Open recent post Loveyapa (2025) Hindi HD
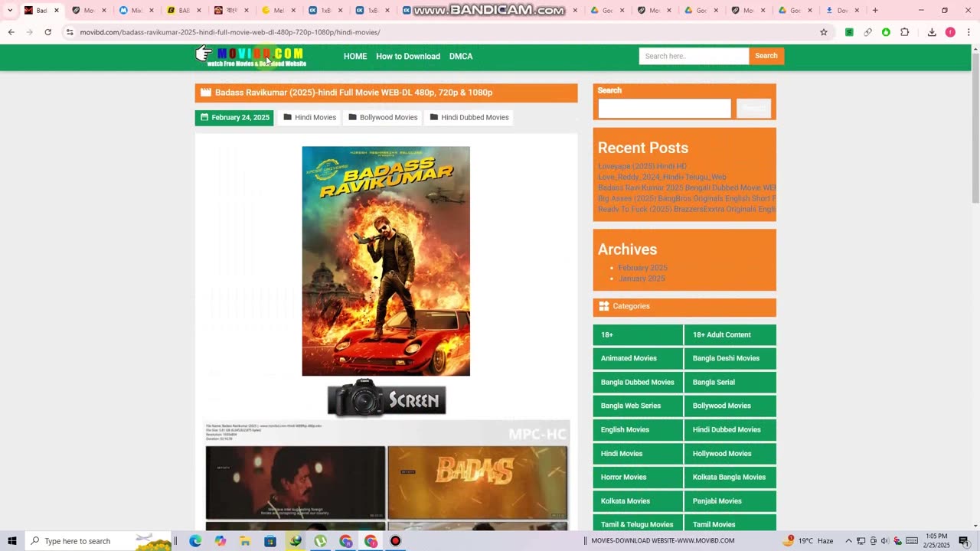 pos(642,166)
